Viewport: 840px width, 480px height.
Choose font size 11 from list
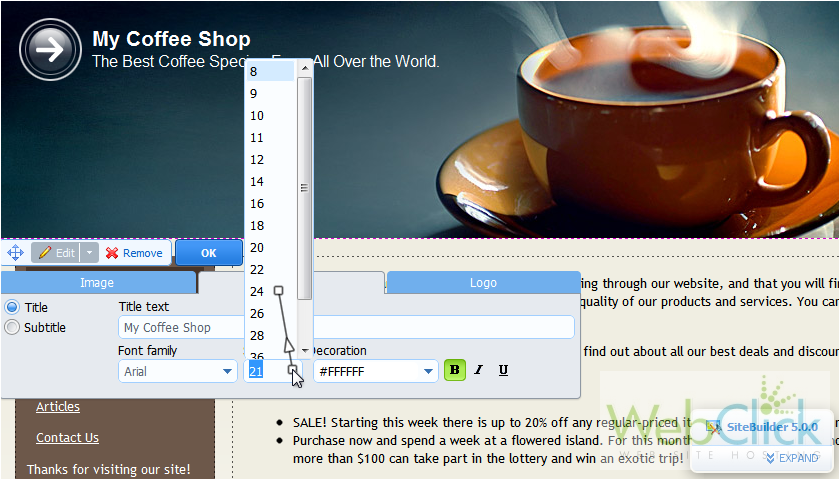coord(269,137)
